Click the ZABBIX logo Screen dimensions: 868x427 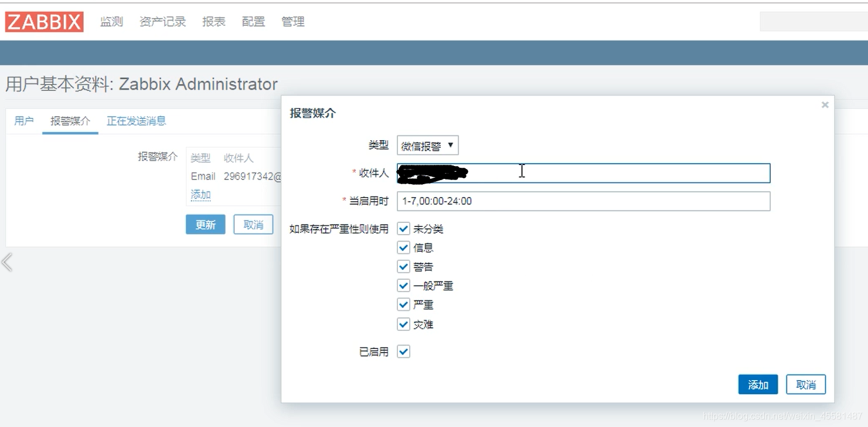click(45, 22)
